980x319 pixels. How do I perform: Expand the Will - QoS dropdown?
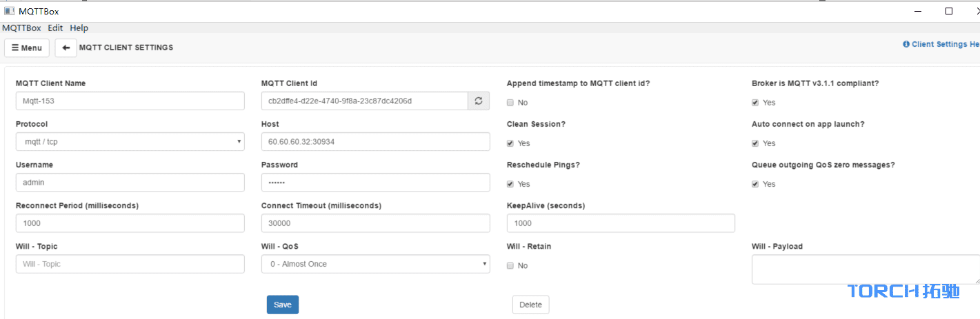(375, 264)
